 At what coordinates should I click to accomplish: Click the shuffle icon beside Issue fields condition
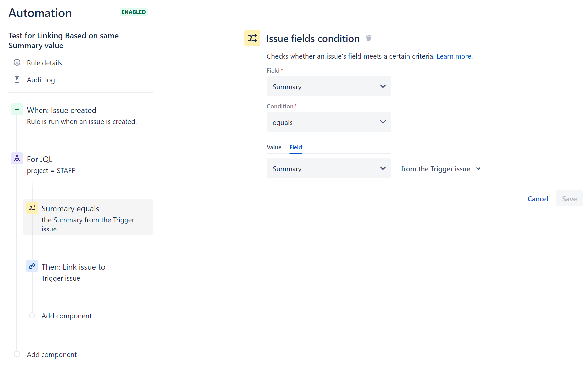252,38
